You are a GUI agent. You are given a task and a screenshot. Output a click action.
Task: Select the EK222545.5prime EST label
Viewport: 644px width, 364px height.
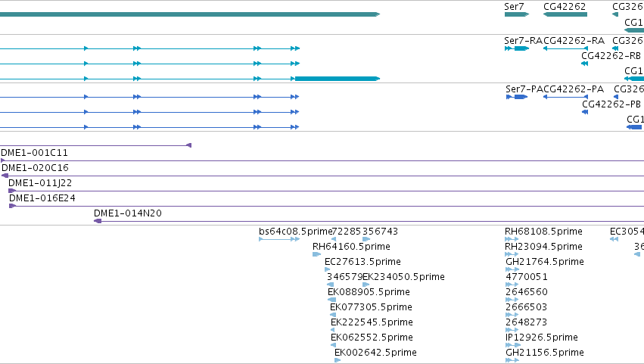tap(372, 323)
